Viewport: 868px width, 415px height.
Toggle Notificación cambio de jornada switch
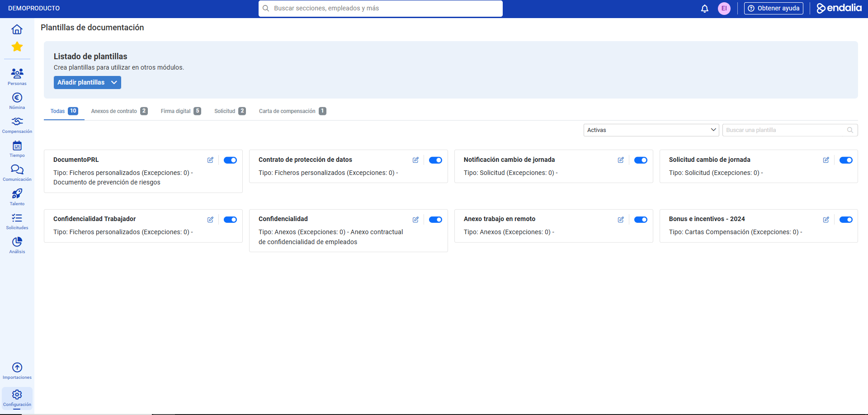tap(641, 160)
